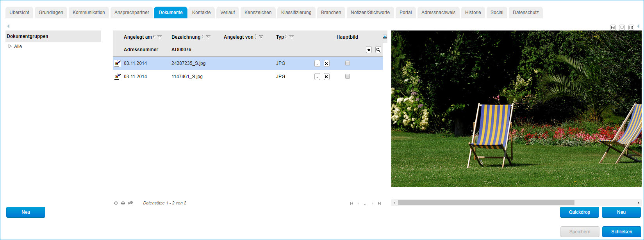
Task: Open the Historie tab
Action: tap(473, 13)
